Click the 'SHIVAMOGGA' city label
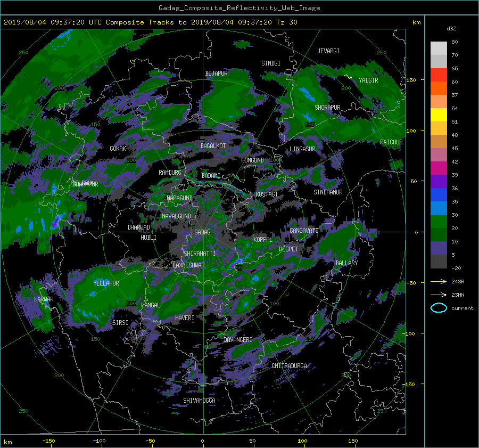479x448 pixels. click(x=199, y=400)
